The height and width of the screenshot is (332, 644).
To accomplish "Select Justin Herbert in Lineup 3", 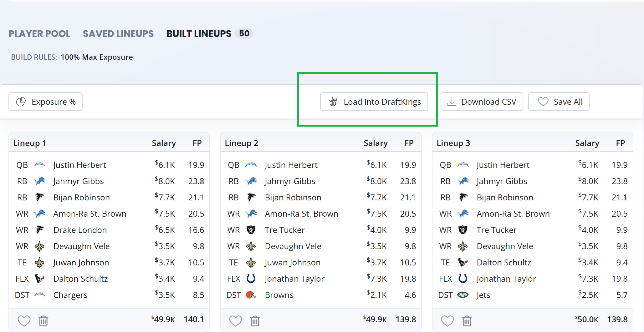I will click(503, 165).
